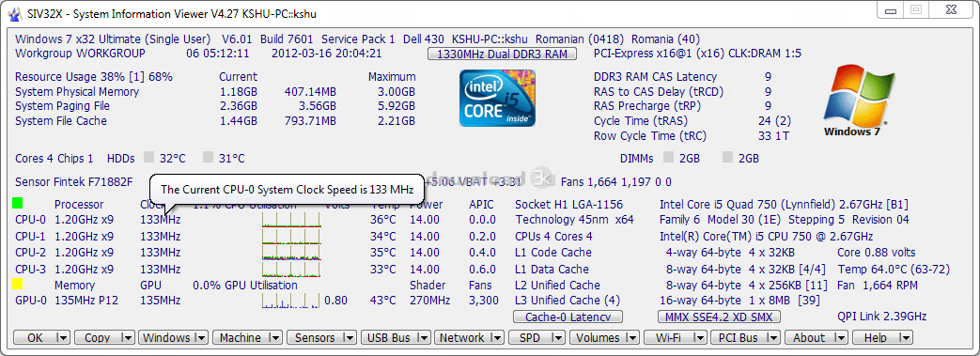Image resolution: width=980 pixels, height=356 pixels.
Task: Click the Socket H1 LGA-1156 text
Action: [568, 204]
